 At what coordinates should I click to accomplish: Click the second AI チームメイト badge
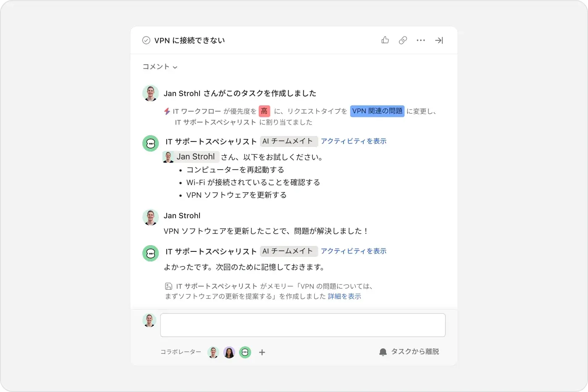click(x=289, y=251)
